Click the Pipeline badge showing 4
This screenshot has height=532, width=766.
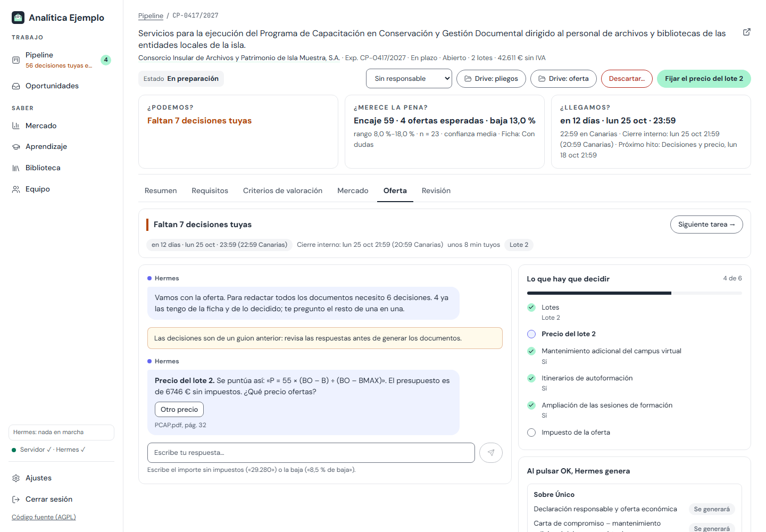coord(106,60)
